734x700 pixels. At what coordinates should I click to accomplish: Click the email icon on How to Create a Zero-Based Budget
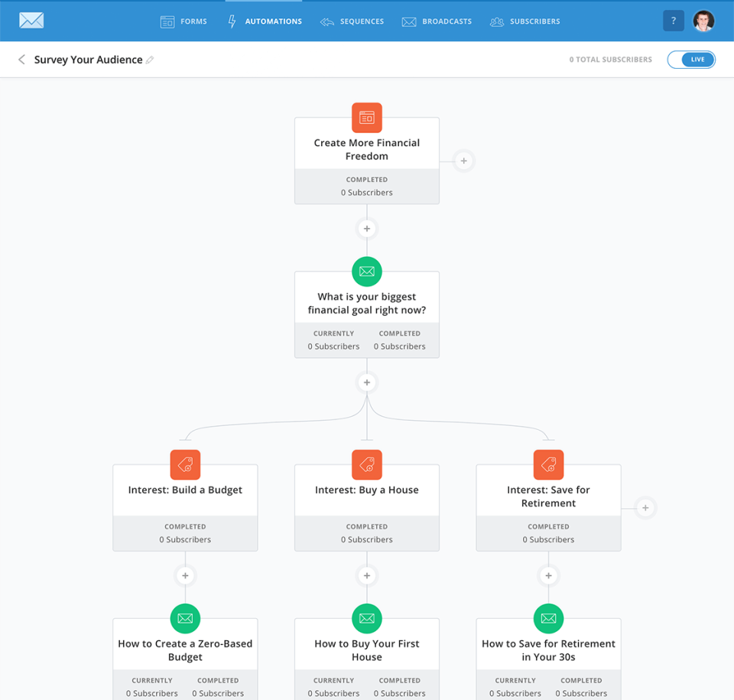pos(184,618)
